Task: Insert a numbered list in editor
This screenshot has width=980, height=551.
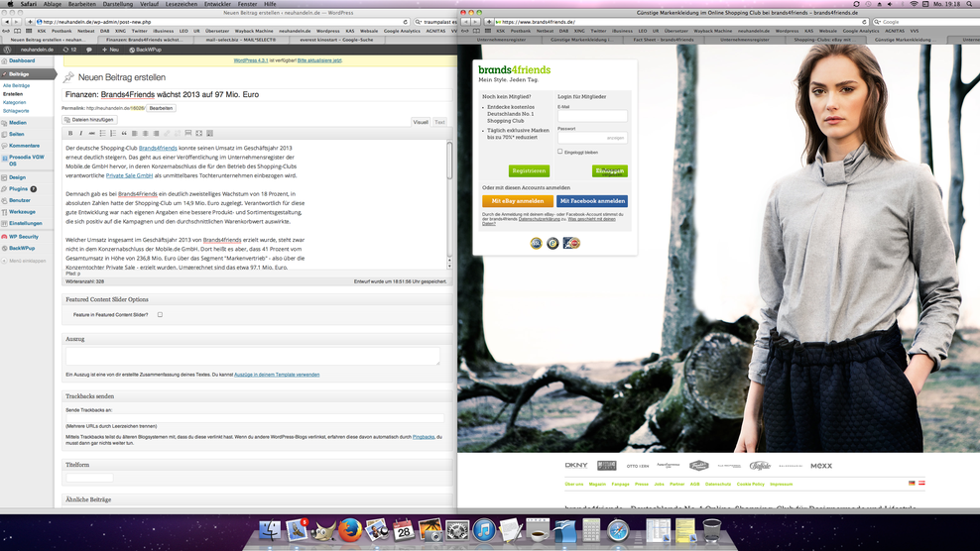Action: click(113, 133)
